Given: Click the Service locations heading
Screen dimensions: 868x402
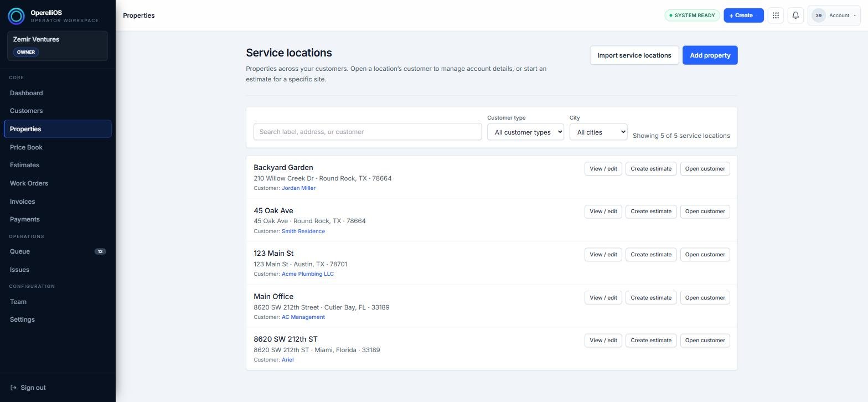Looking at the screenshot, I should click(x=289, y=53).
